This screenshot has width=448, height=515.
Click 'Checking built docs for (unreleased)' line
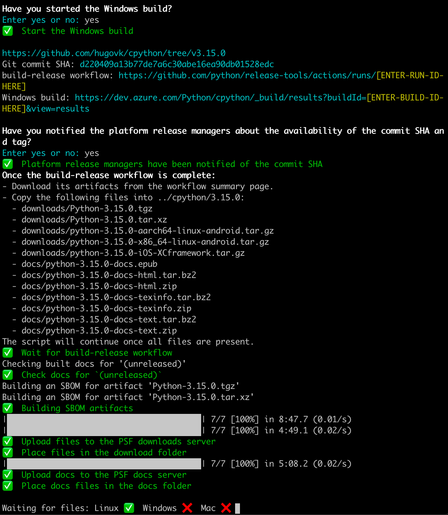click(x=94, y=364)
